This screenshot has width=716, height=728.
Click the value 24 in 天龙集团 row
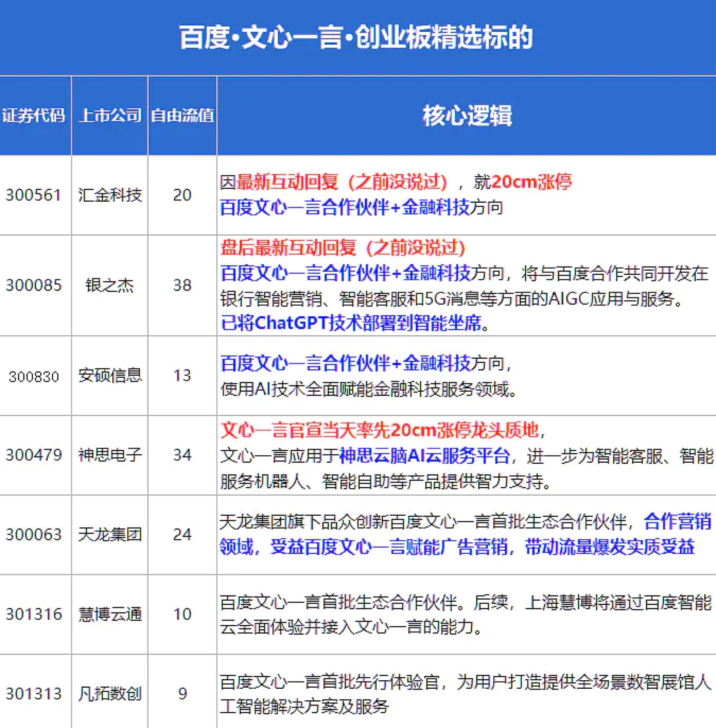[x=182, y=535]
